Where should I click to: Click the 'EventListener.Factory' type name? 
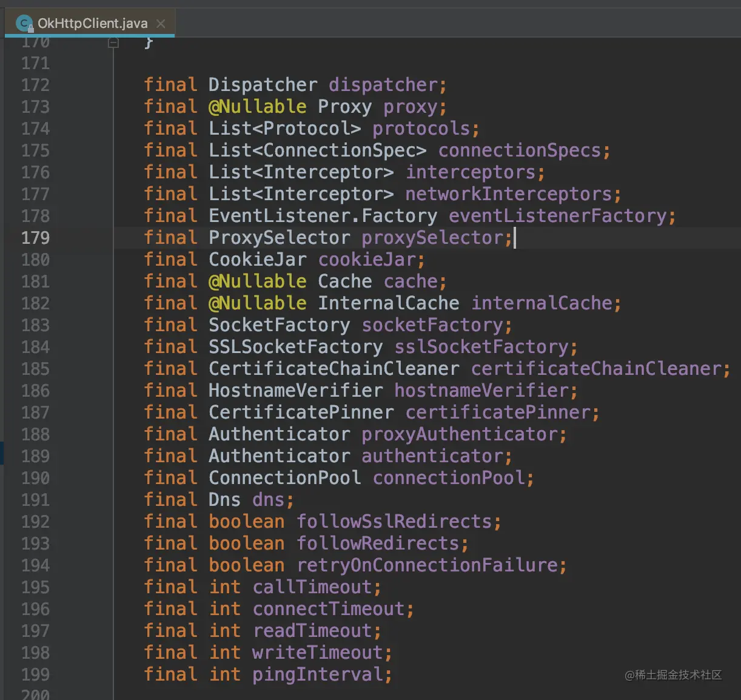pyautogui.click(x=323, y=216)
